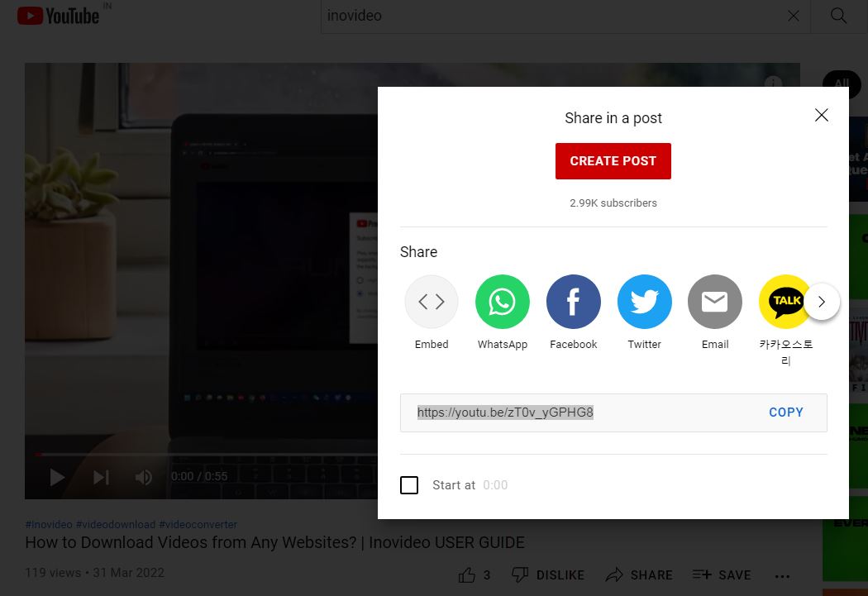The width and height of the screenshot is (868, 596).
Task: Click the DISLIKE button
Action: click(x=548, y=575)
